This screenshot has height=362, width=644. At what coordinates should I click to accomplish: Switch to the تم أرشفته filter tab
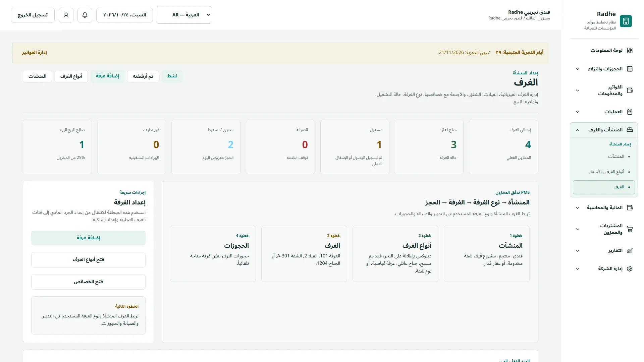[143, 76]
